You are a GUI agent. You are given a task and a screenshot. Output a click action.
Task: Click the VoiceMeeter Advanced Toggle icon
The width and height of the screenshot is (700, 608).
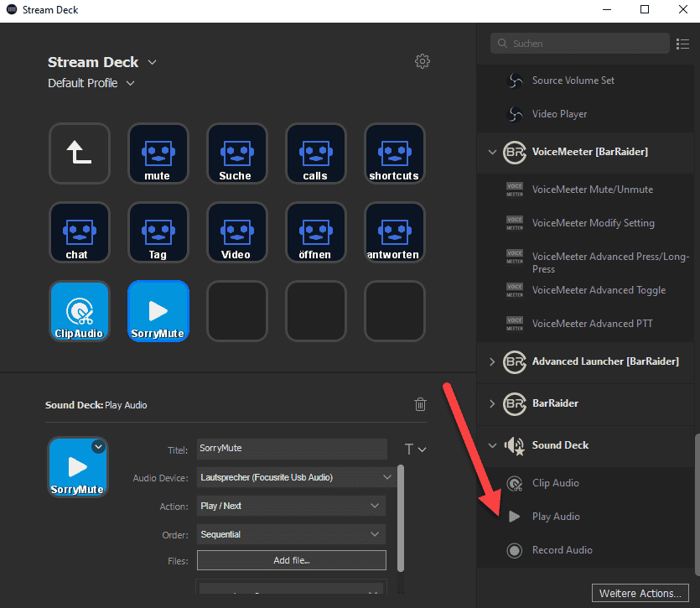click(515, 290)
